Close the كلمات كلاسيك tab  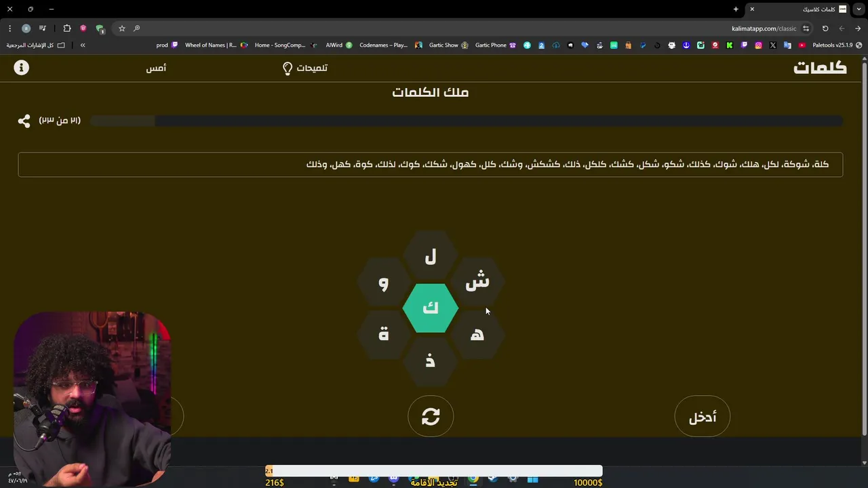(752, 9)
